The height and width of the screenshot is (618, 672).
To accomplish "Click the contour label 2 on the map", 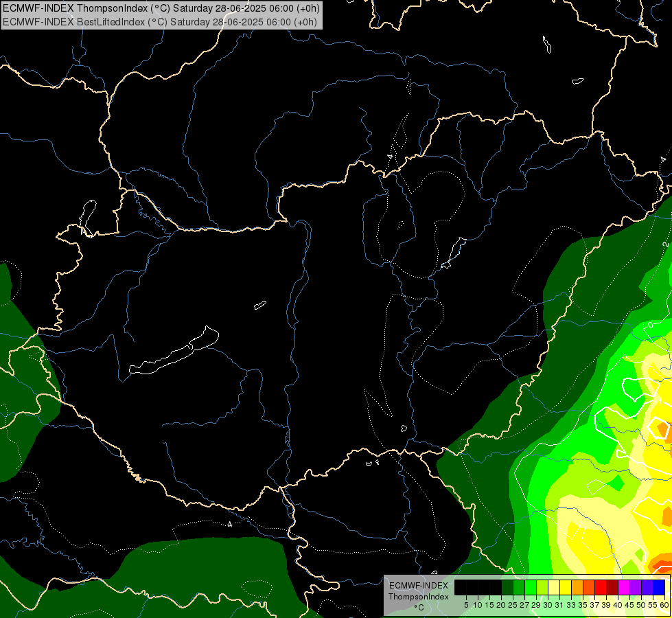I will click(665, 244).
